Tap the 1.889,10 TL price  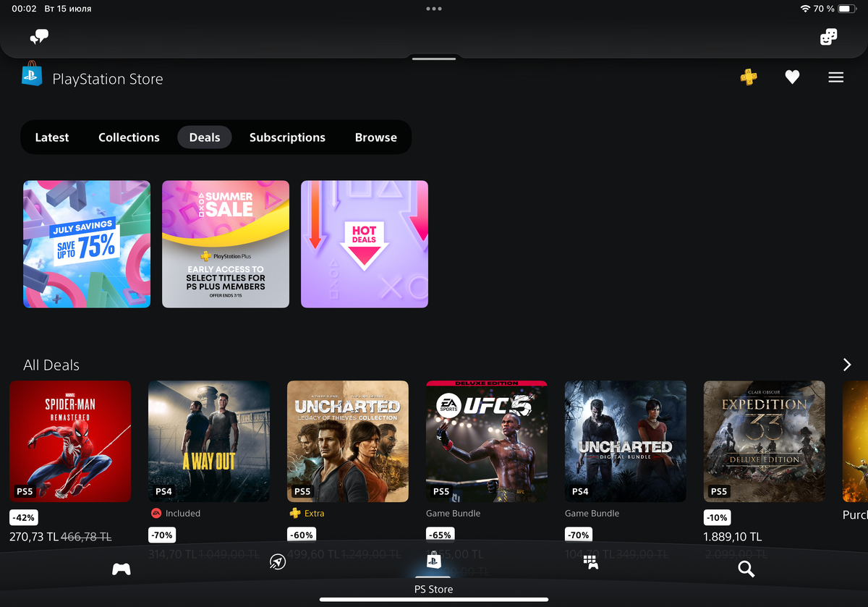[733, 537]
